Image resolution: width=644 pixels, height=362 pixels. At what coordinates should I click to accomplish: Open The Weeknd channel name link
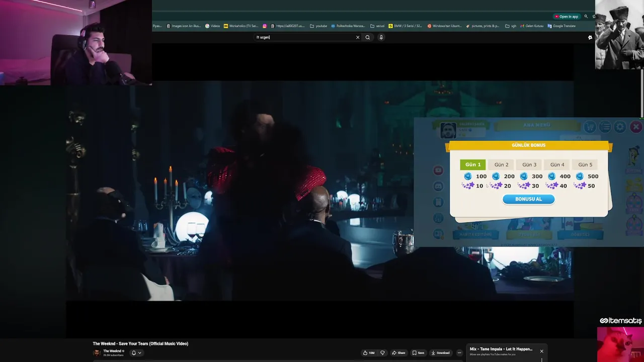[112, 351]
